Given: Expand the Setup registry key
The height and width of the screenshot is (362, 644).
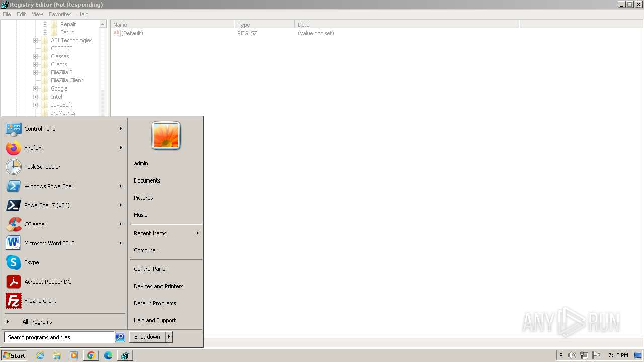Looking at the screenshot, I should coord(45,32).
